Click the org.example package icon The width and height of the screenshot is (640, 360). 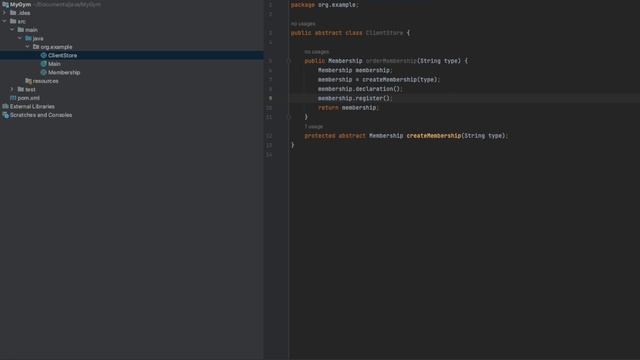coord(36,47)
